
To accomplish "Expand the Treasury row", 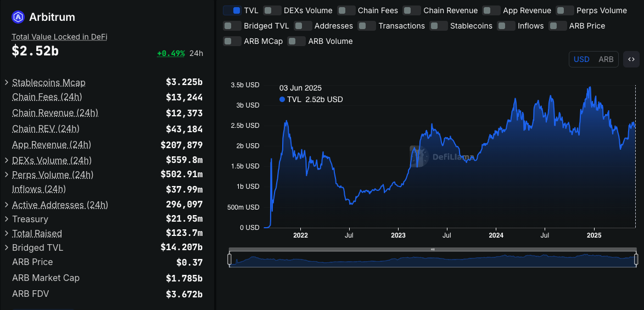I will coord(7,219).
